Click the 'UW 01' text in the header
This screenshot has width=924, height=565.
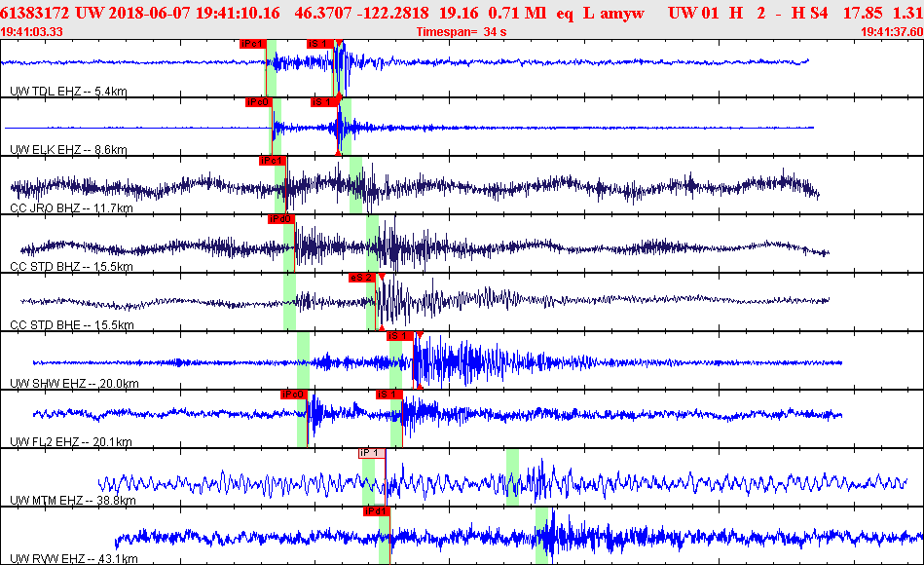pyautogui.click(x=693, y=13)
